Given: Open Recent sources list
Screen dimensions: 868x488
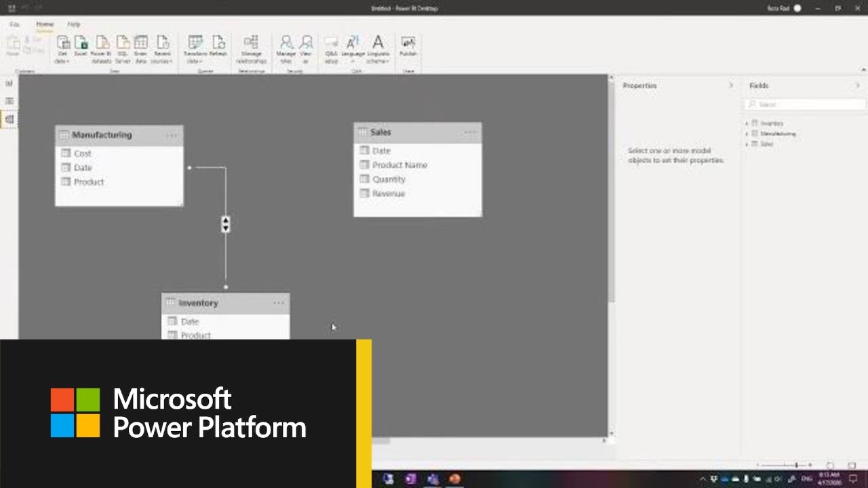Looking at the screenshot, I should (162, 49).
